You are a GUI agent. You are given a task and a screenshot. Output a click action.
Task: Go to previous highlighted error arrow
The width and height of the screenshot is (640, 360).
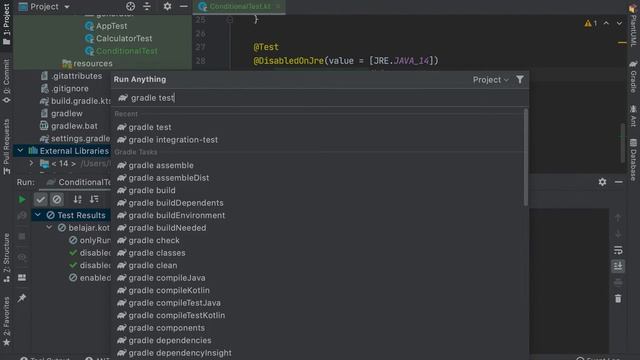[x=606, y=24]
